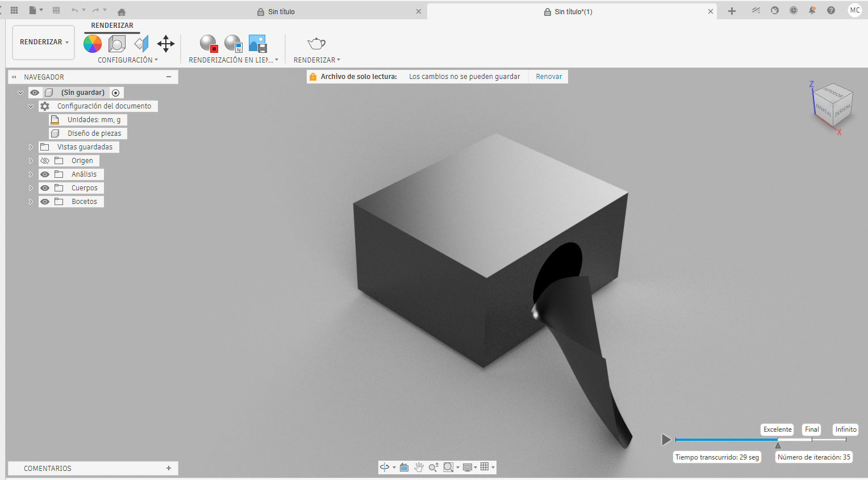Click the render quality slider marker
Image resolution: width=868 pixels, height=480 pixels.
tap(778, 445)
